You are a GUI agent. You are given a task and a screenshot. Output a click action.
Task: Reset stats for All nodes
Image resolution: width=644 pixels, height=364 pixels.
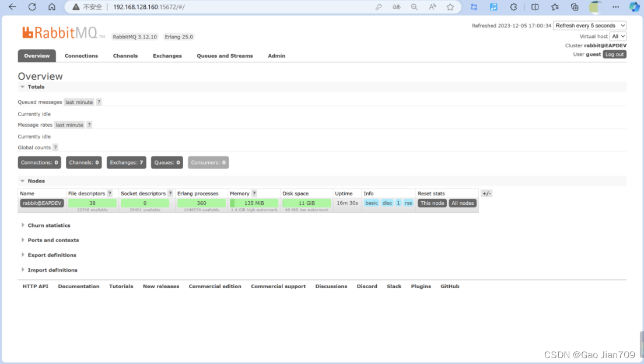click(463, 203)
